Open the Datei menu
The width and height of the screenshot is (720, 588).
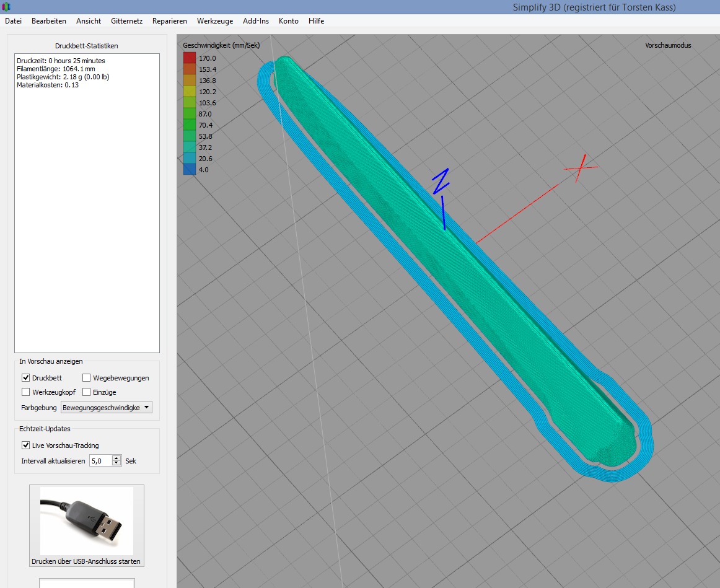click(x=13, y=21)
